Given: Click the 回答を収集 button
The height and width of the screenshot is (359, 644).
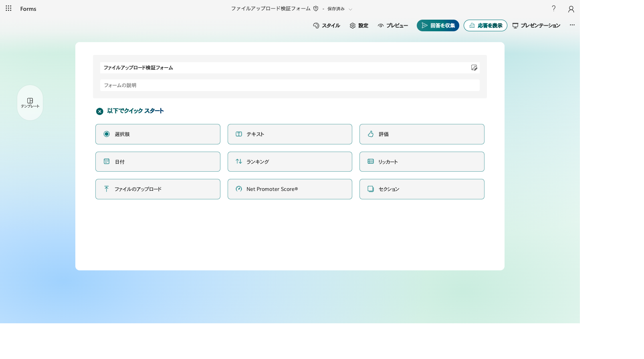Looking at the screenshot, I should pos(438,26).
